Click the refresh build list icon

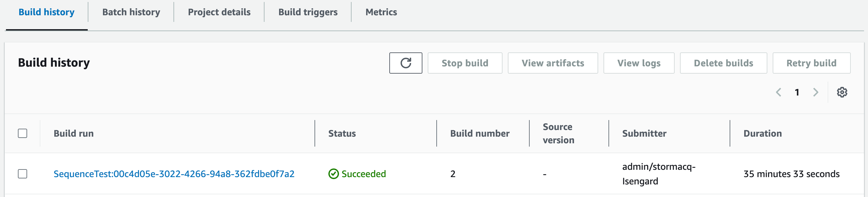(x=405, y=63)
